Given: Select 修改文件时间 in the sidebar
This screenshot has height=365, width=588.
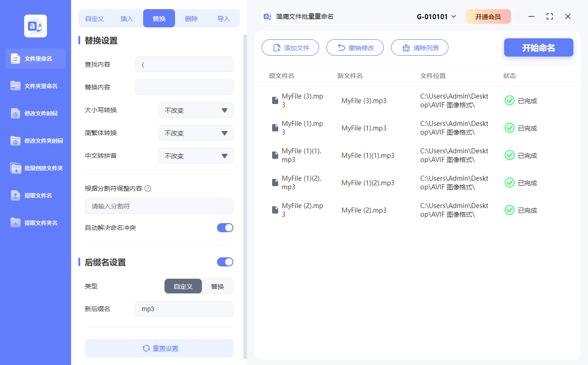Looking at the screenshot, I should 35,113.
